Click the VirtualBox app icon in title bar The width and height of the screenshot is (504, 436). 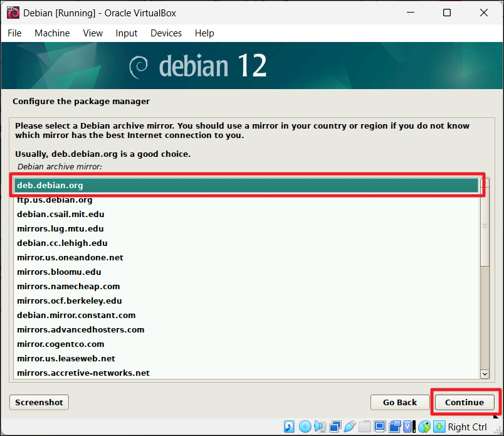[x=13, y=13]
